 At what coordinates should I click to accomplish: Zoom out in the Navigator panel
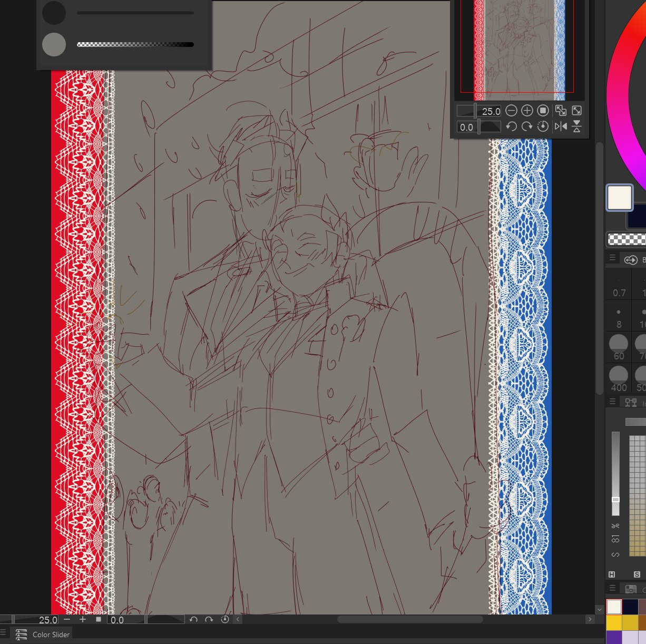(x=511, y=111)
